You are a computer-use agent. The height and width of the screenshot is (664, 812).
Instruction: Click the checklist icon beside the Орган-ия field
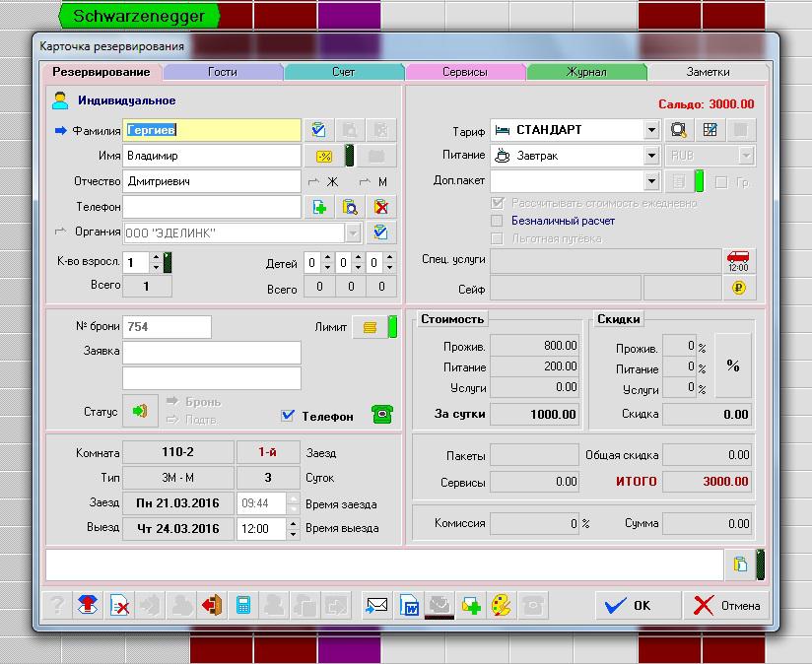pyautogui.click(x=381, y=232)
